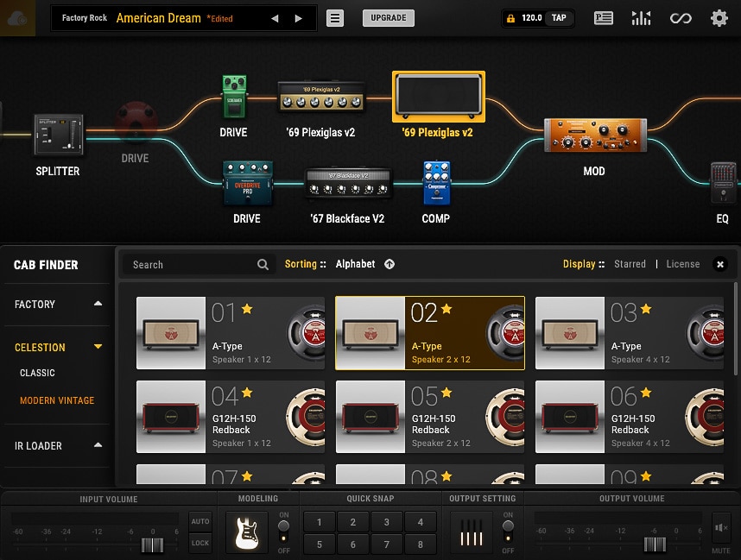Click the UPGRADE button
Image resolution: width=741 pixels, height=560 pixels.
[x=388, y=17]
